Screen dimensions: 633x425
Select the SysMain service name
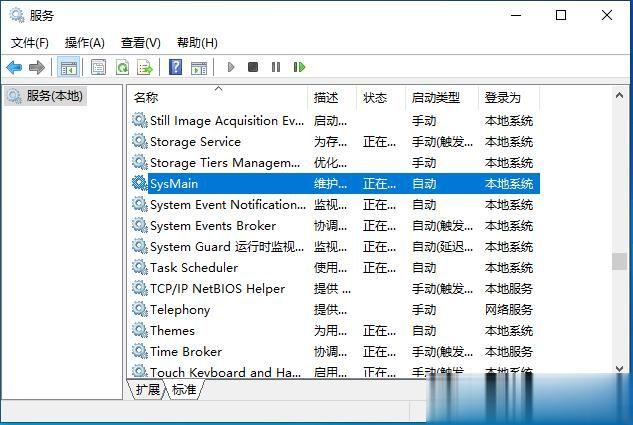(x=174, y=184)
